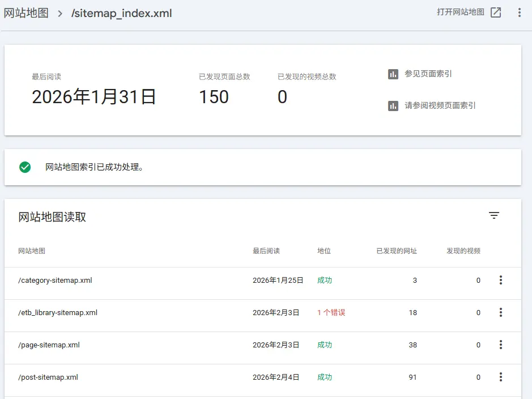Image resolution: width=532 pixels, height=399 pixels.
Task: Click the chart icon beside 参见页面索引
Action: (393, 73)
